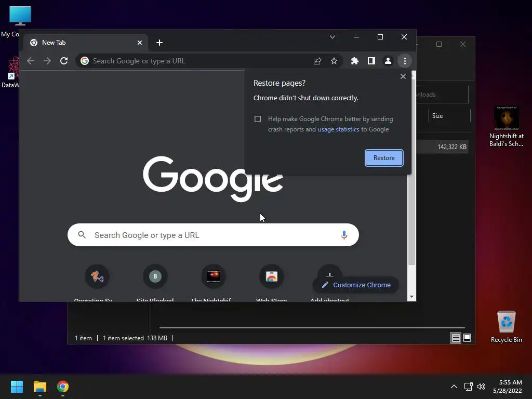Open The Nightshif... shortcut tile
The width and height of the screenshot is (532, 399).
pyautogui.click(x=214, y=276)
